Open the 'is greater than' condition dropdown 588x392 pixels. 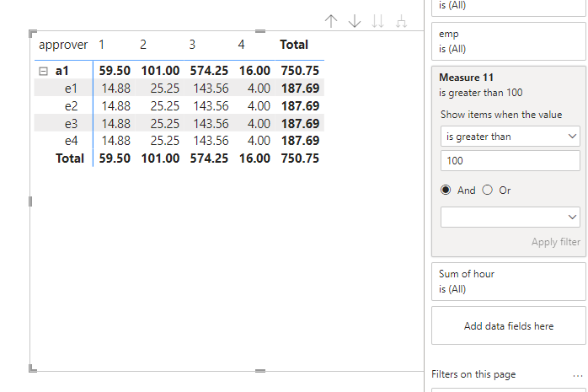pyautogui.click(x=510, y=137)
